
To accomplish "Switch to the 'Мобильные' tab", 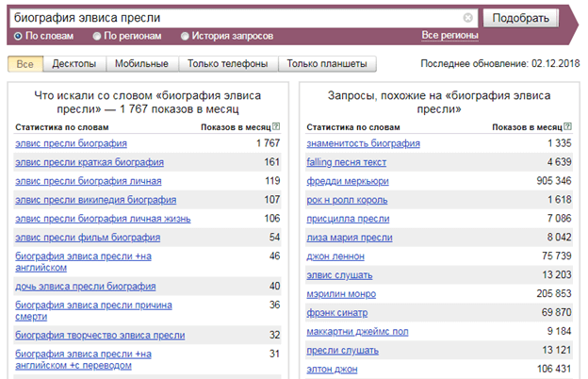I will point(141,64).
